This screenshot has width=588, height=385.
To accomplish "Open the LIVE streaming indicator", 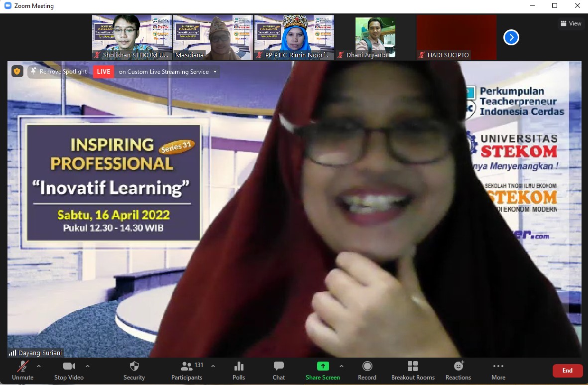I will 104,72.
